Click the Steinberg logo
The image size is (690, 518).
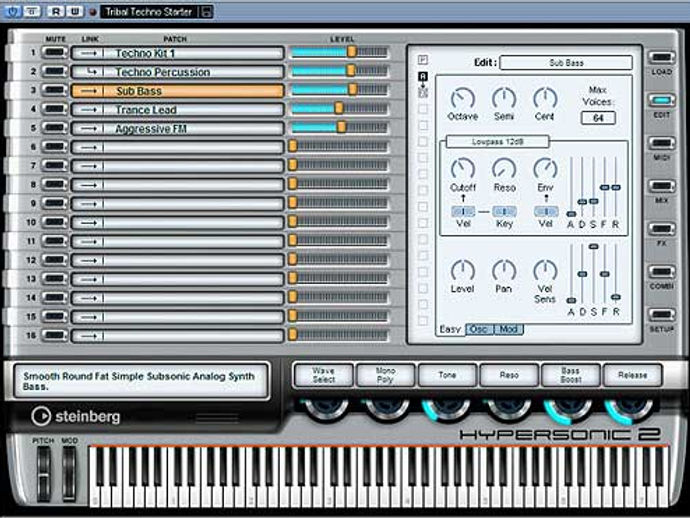coord(76,416)
